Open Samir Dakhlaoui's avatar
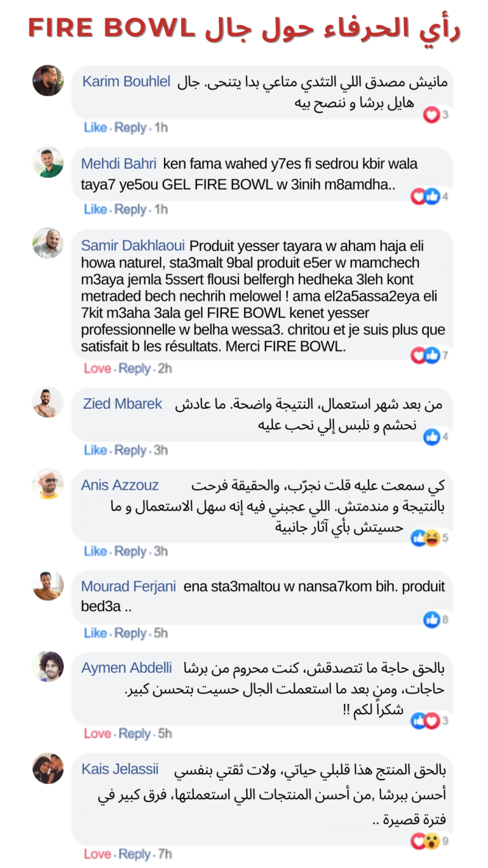The width and height of the screenshot is (488, 868). [x=48, y=243]
